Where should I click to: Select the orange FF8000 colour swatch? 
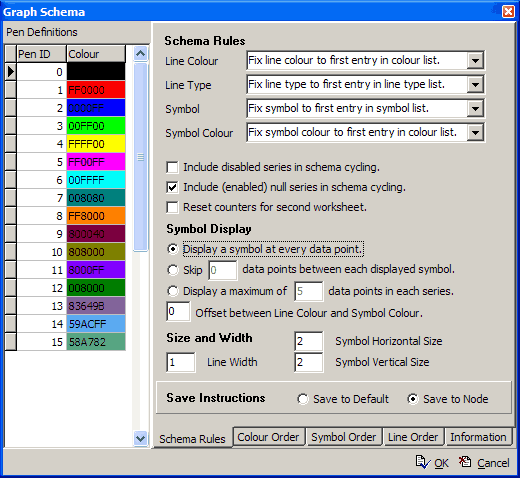coord(96,216)
